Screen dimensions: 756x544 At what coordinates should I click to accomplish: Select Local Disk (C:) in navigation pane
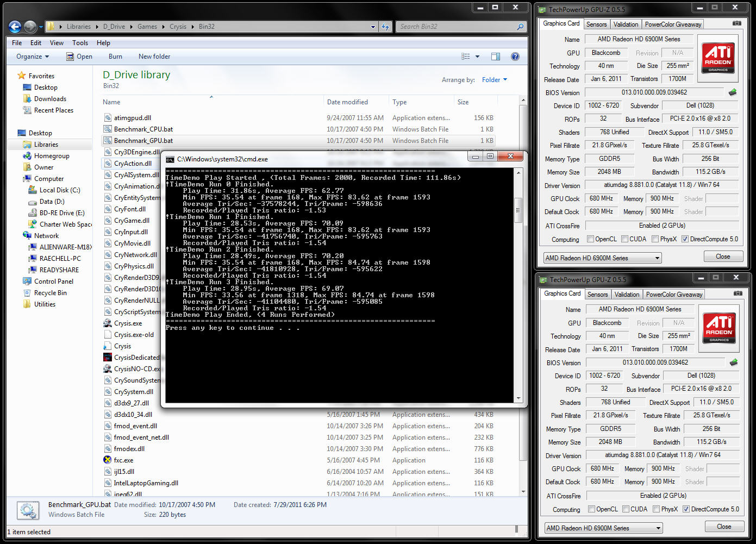coord(54,190)
